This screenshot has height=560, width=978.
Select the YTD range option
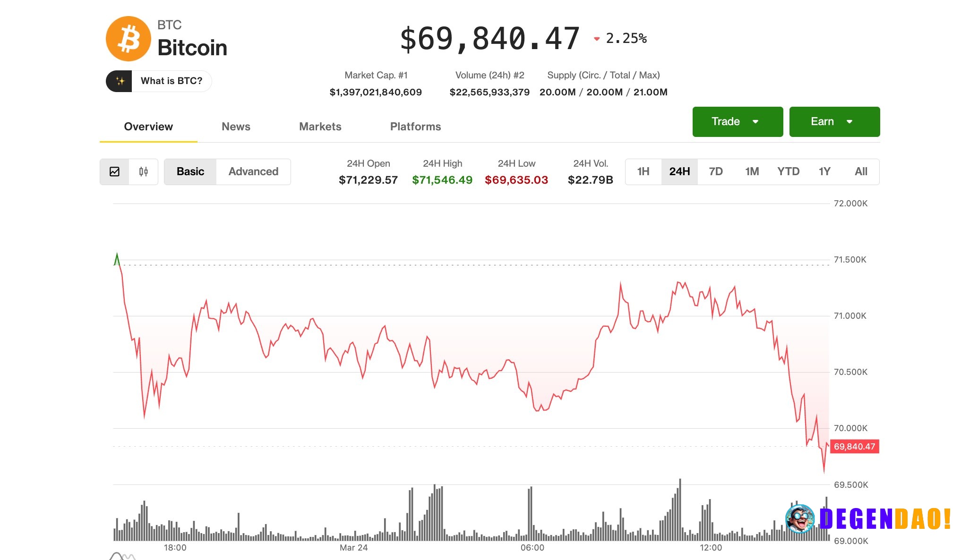coord(788,171)
